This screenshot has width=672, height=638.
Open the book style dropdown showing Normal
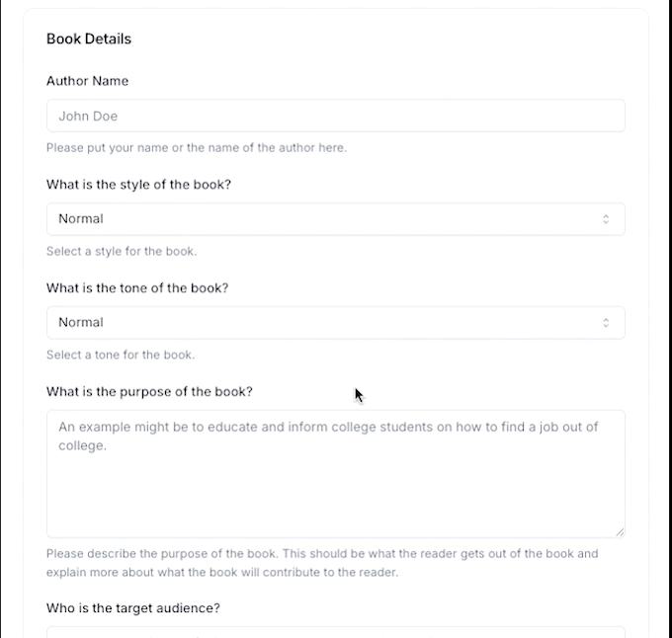tap(335, 219)
